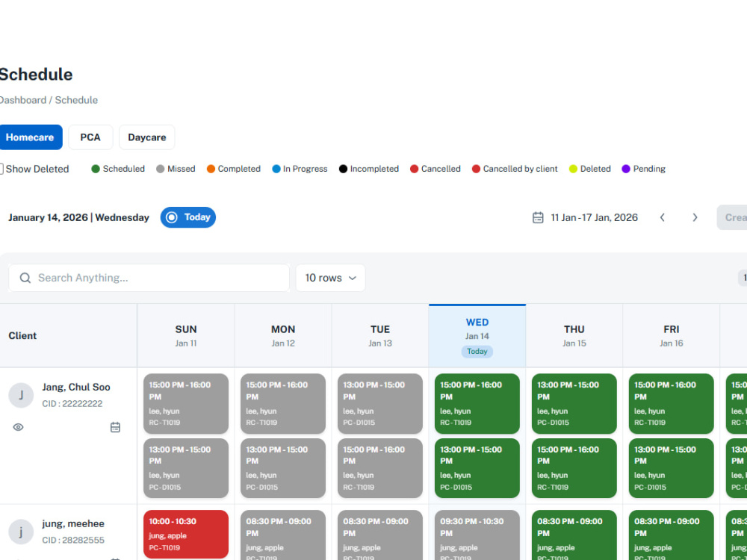The image size is (747, 560).
Task: Click Jang, Chul Soo avatar
Action: [x=21, y=395]
